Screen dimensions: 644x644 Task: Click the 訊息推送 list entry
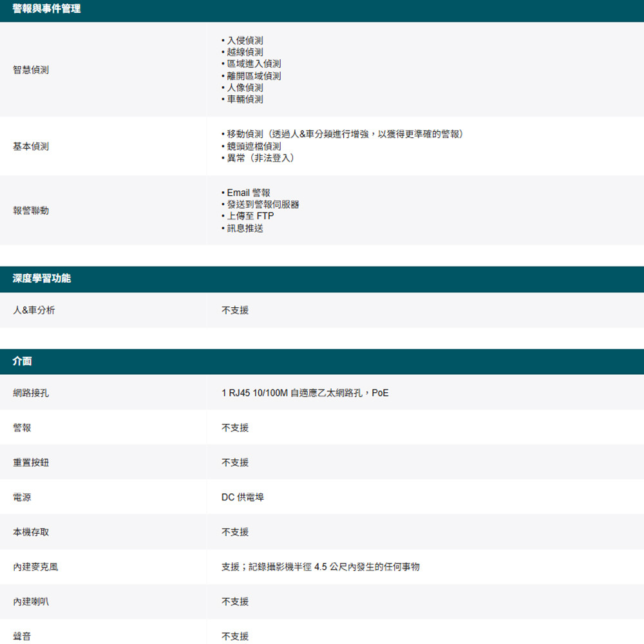click(x=245, y=228)
